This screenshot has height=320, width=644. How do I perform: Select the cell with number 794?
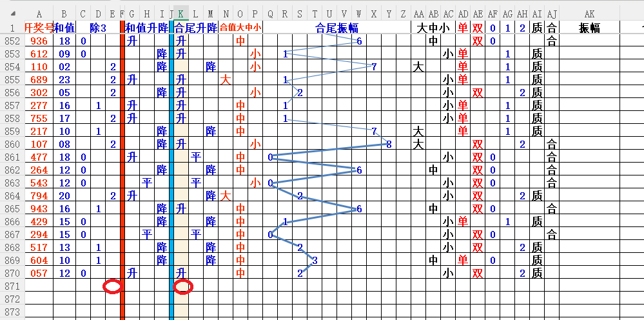(39, 196)
